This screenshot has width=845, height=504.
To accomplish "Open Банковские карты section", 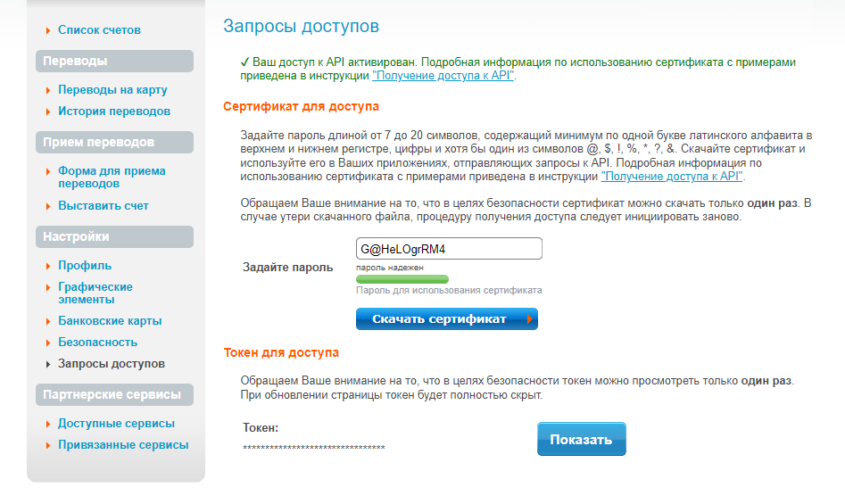I will pyautogui.click(x=110, y=321).
